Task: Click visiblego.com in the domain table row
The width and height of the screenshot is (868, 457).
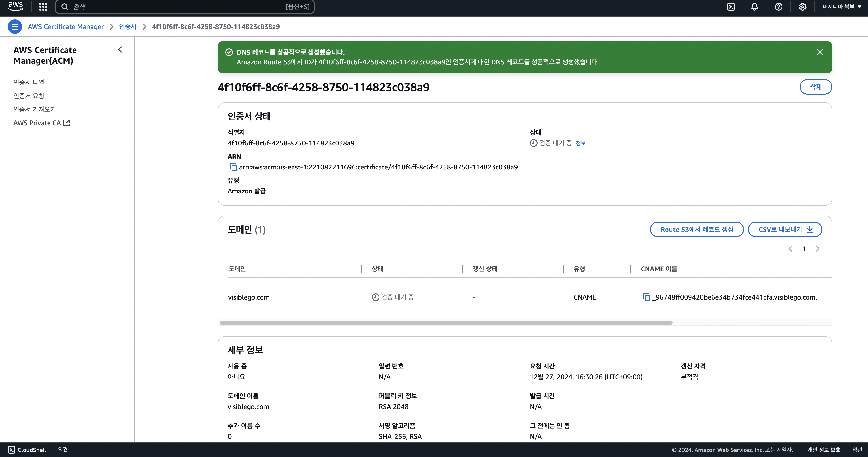Action: tap(249, 297)
